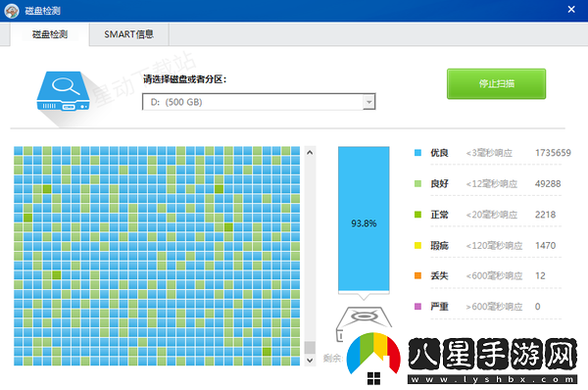Click the 49288 count value
The image size is (588, 390).
click(x=548, y=184)
